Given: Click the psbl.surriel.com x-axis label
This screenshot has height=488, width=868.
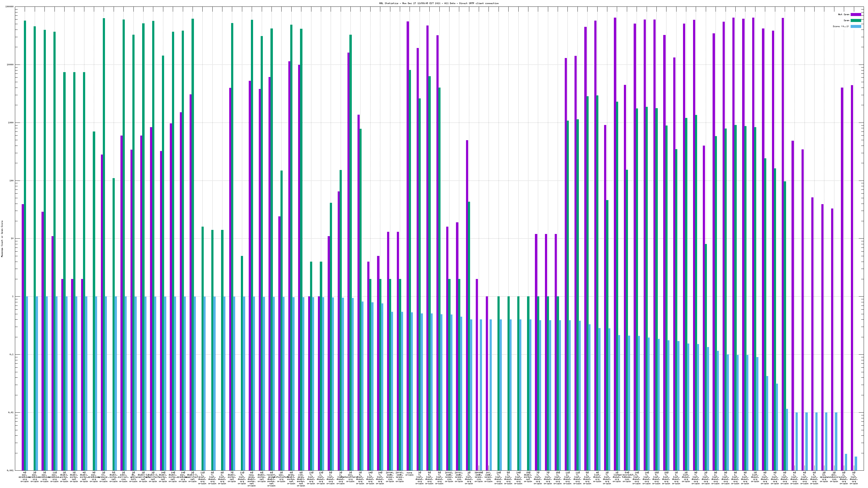Looking at the screenshot, I should click(x=123, y=477).
